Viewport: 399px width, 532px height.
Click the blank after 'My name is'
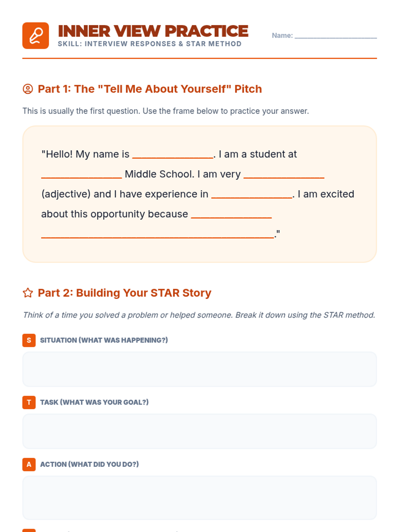[x=173, y=155]
